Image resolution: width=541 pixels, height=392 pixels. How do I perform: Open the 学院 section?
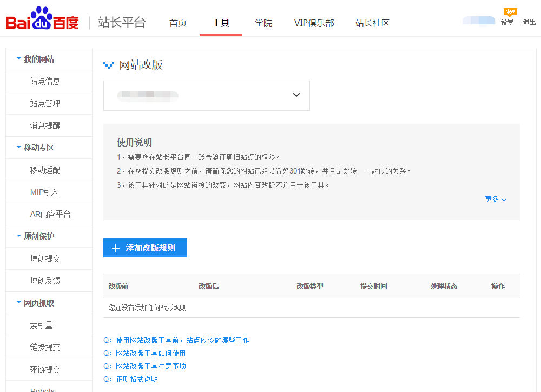(x=263, y=23)
